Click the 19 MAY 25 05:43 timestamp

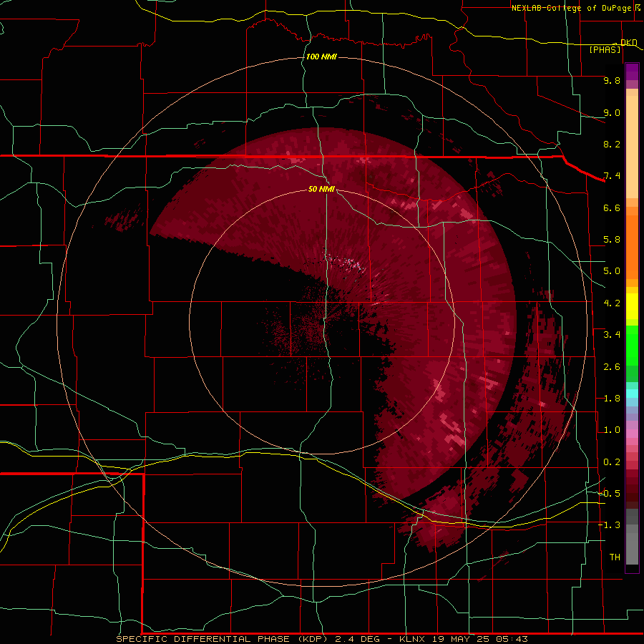479,639
